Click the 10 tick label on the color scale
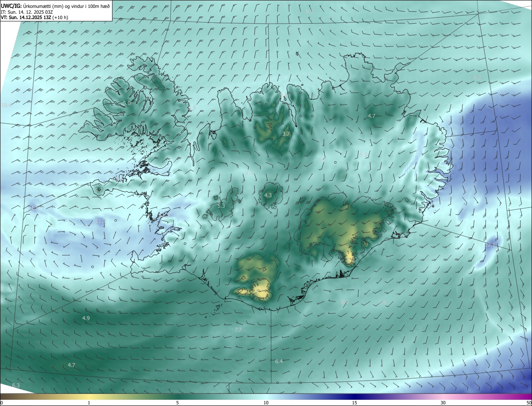Viewport: 532px width, 406px height. tap(266, 403)
